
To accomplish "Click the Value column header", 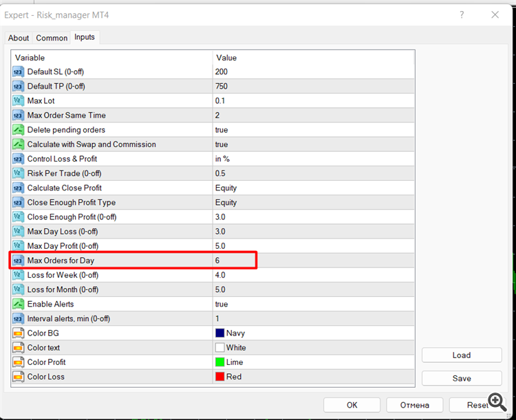I will point(314,58).
